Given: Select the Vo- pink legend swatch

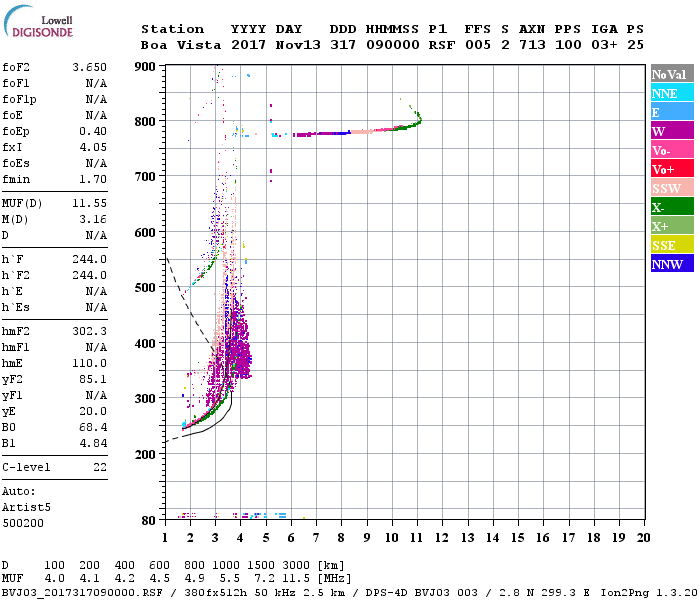Looking at the screenshot, I should 672,150.
